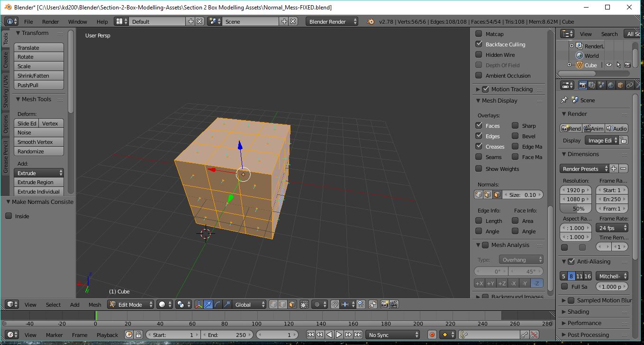The image size is (644, 345).
Task: Click the Smooth Vertex button
Action: pyautogui.click(x=38, y=142)
